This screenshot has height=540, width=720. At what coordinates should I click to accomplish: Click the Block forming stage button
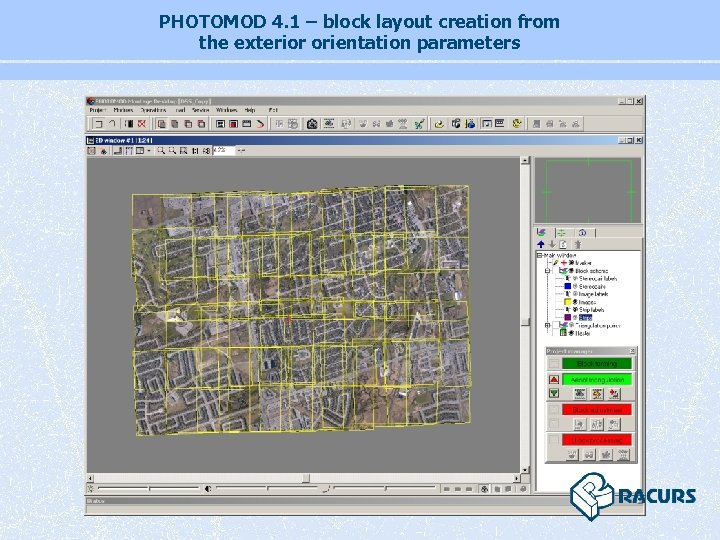[597, 364]
